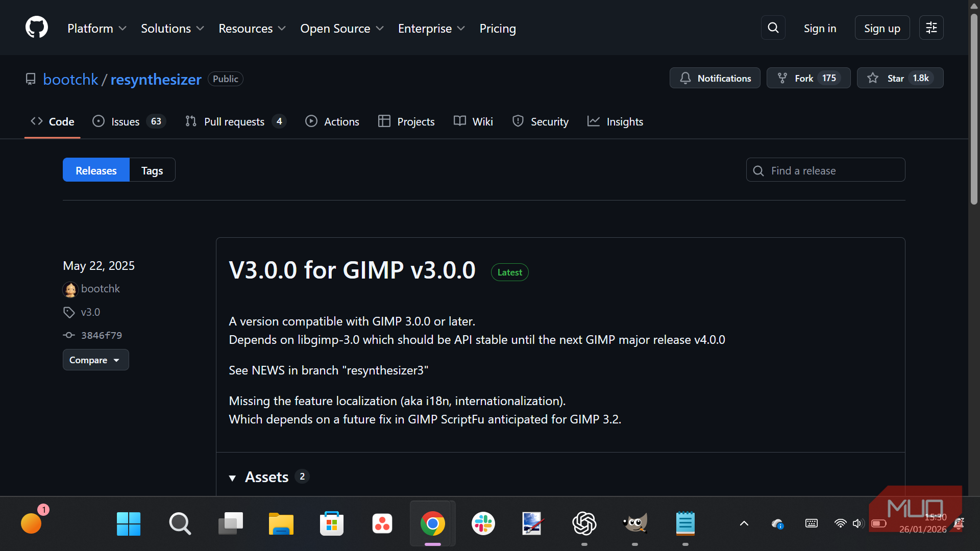Click the commit icon beside 3846f79

[x=69, y=335]
